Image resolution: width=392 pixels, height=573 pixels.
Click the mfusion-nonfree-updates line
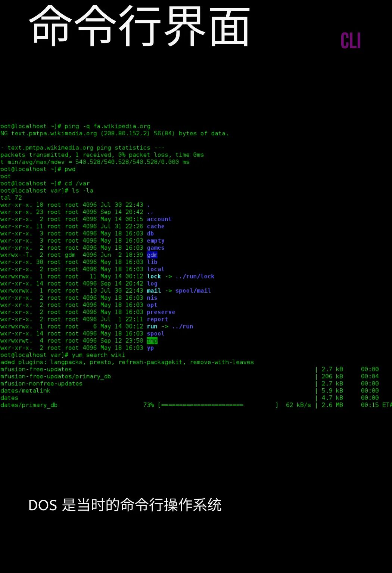click(41, 383)
